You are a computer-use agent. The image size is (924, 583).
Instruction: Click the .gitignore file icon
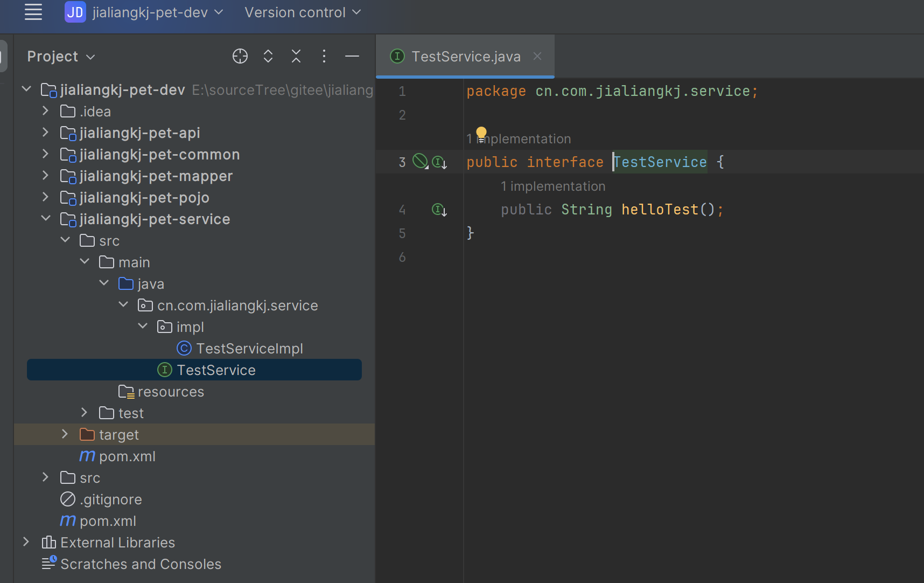tap(68, 499)
